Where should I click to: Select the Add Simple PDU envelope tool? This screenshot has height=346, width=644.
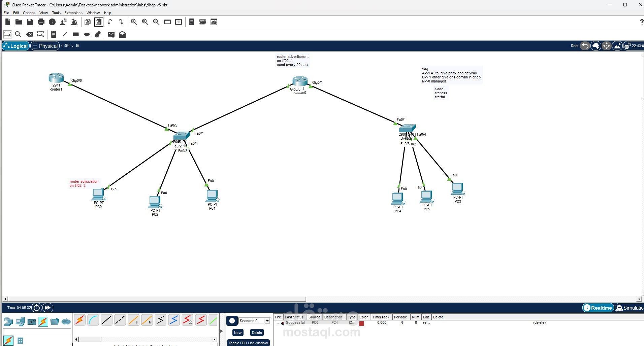(x=111, y=34)
